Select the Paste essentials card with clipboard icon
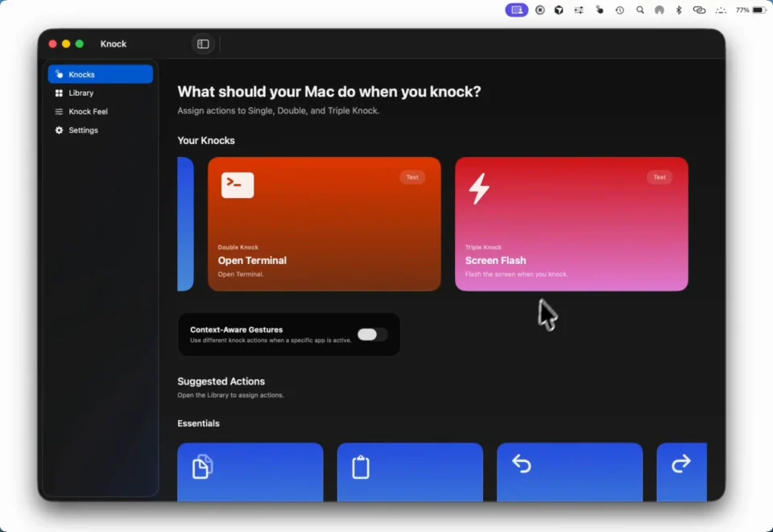 point(410,472)
